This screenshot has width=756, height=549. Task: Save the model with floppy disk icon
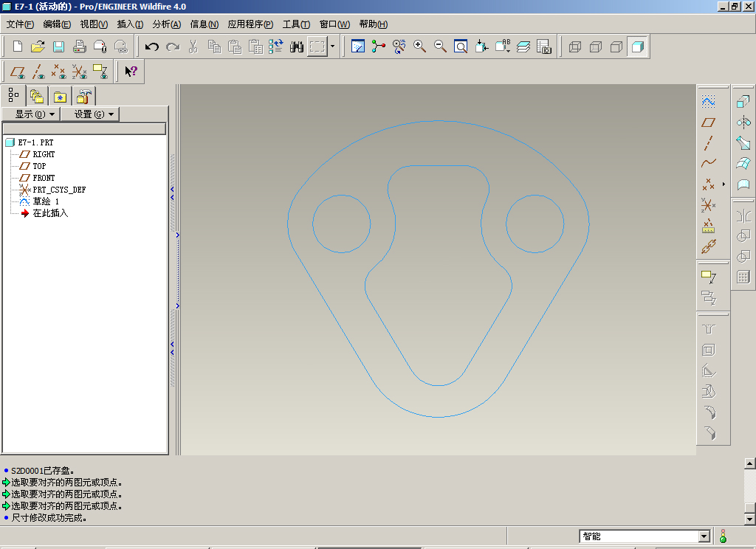click(59, 46)
